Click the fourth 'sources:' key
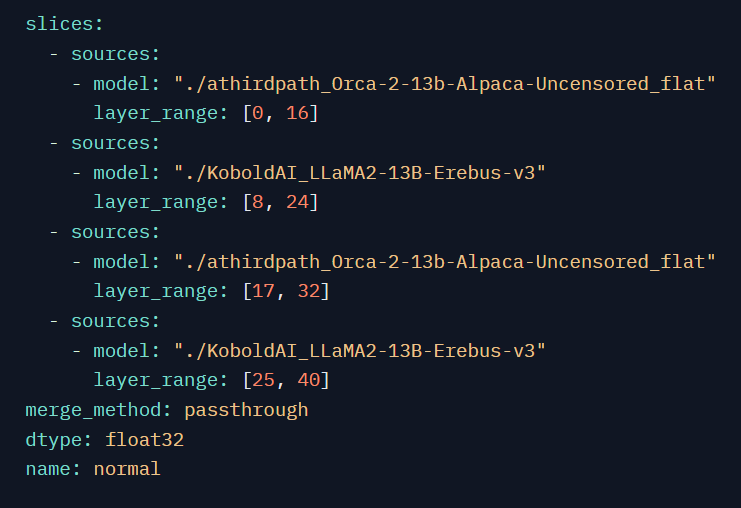Image resolution: width=741 pixels, height=508 pixels. tap(115, 321)
